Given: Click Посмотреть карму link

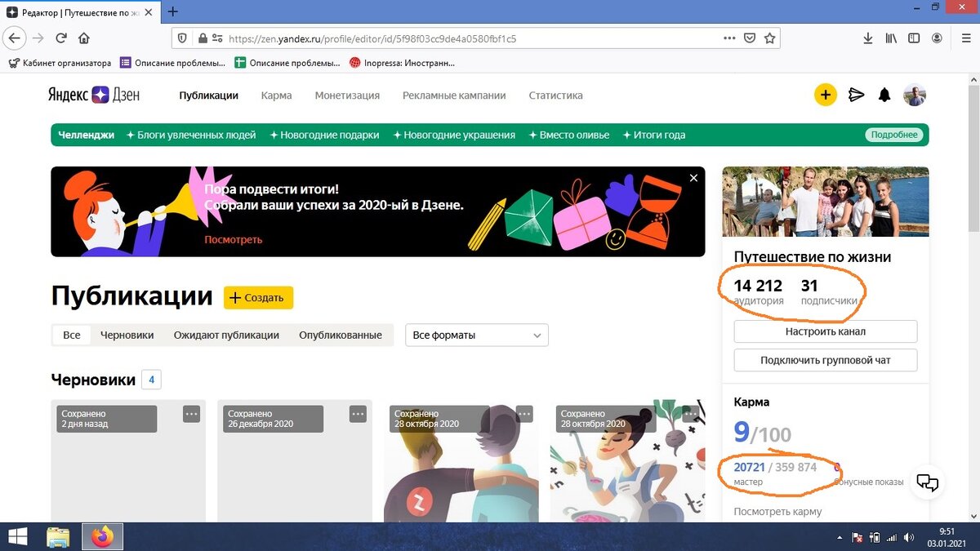Looking at the screenshot, I should pyautogui.click(x=777, y=511).
